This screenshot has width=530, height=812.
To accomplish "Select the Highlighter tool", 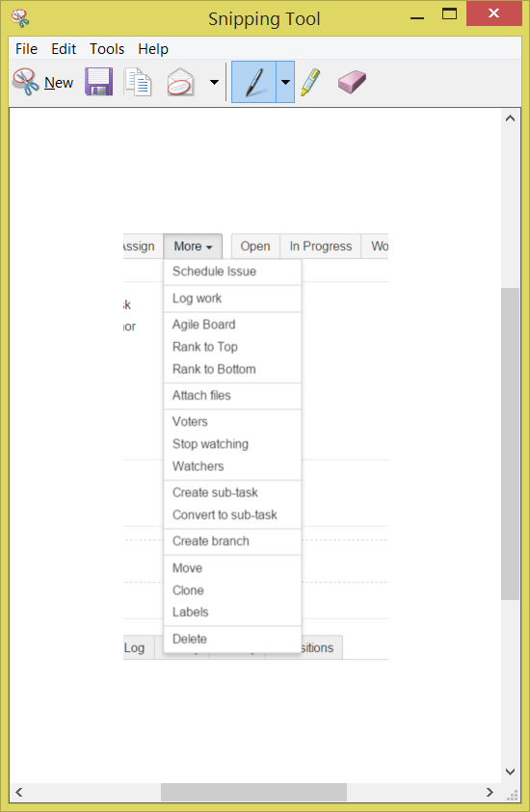I will point(310,82).
